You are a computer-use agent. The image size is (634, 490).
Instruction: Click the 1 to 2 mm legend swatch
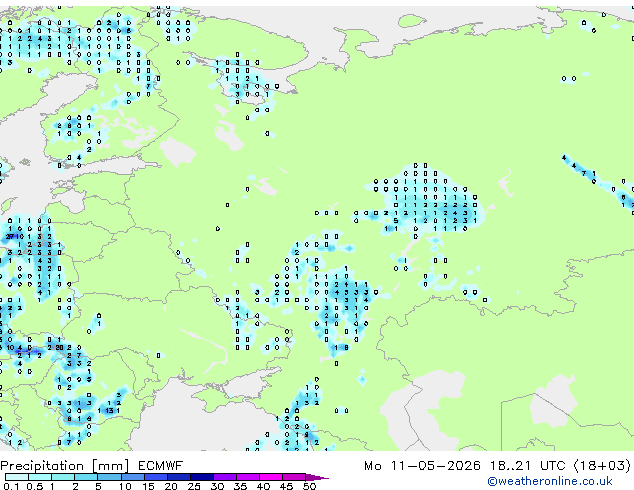pyautogui.click(x=63, y=477)
